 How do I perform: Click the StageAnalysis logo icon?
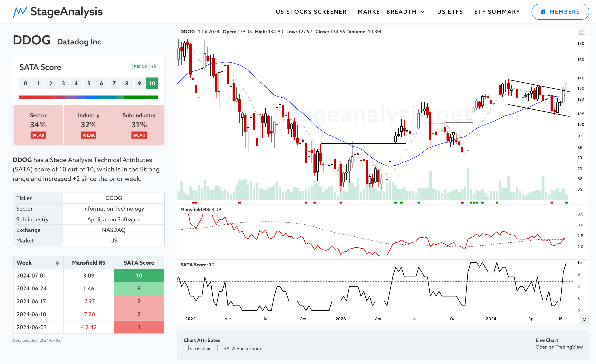pos(20,12)
